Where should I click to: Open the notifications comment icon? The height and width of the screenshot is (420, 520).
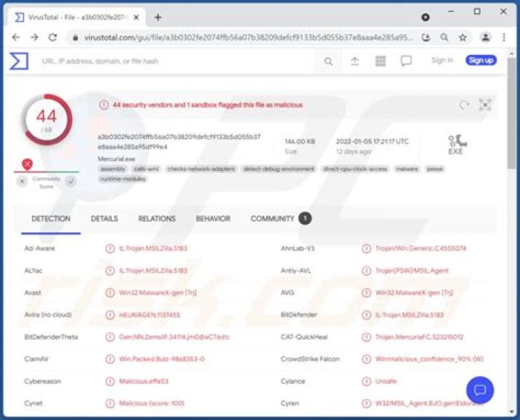click(x=406, y=61)
